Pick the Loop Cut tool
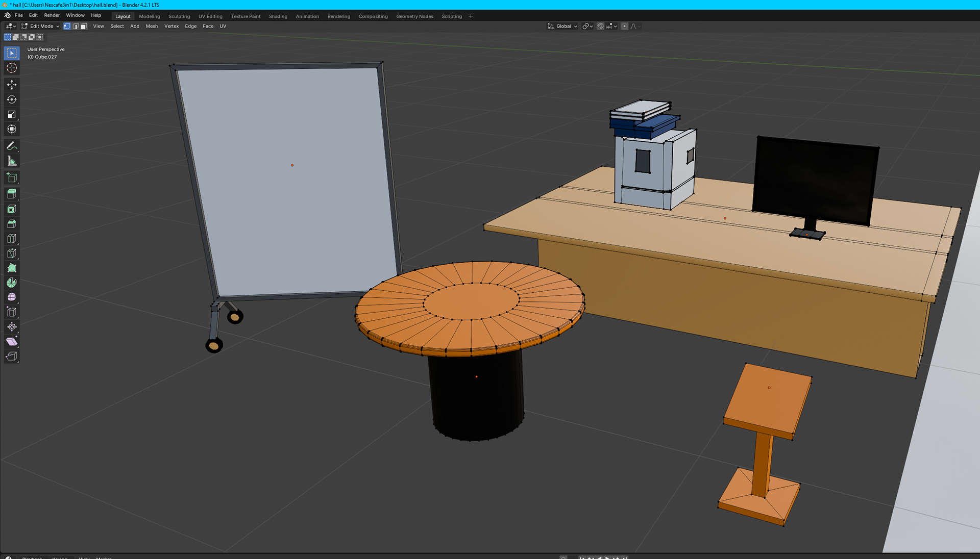The image size is (980, 559). 12,238
